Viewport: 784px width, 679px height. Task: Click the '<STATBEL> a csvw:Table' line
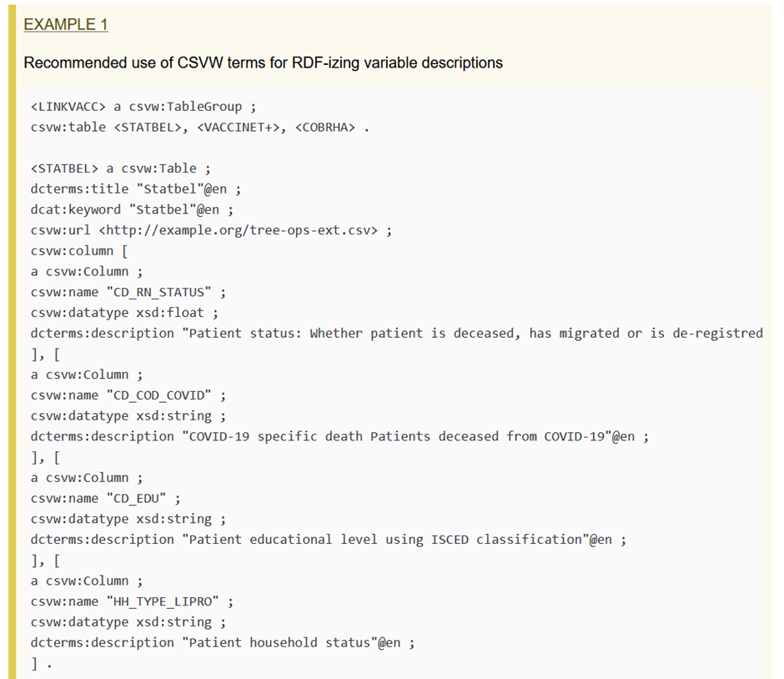(x=113, y=168)
